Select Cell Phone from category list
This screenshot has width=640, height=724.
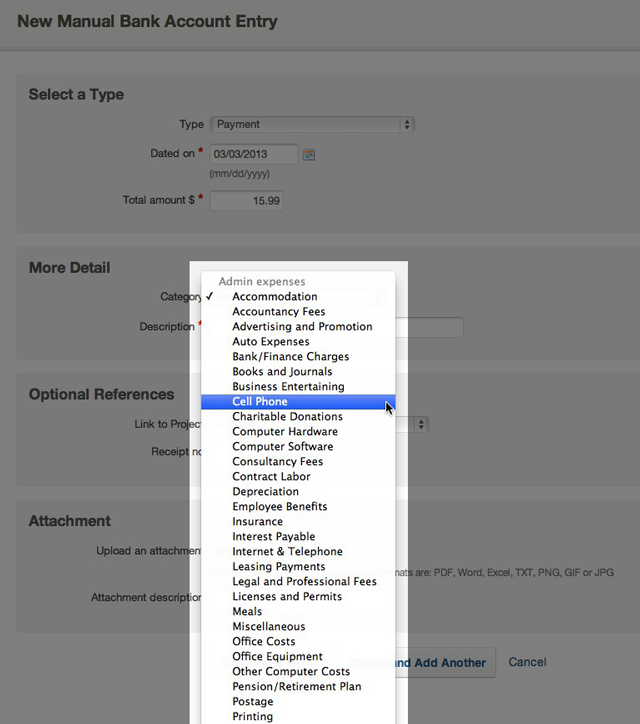click(260, 402)
